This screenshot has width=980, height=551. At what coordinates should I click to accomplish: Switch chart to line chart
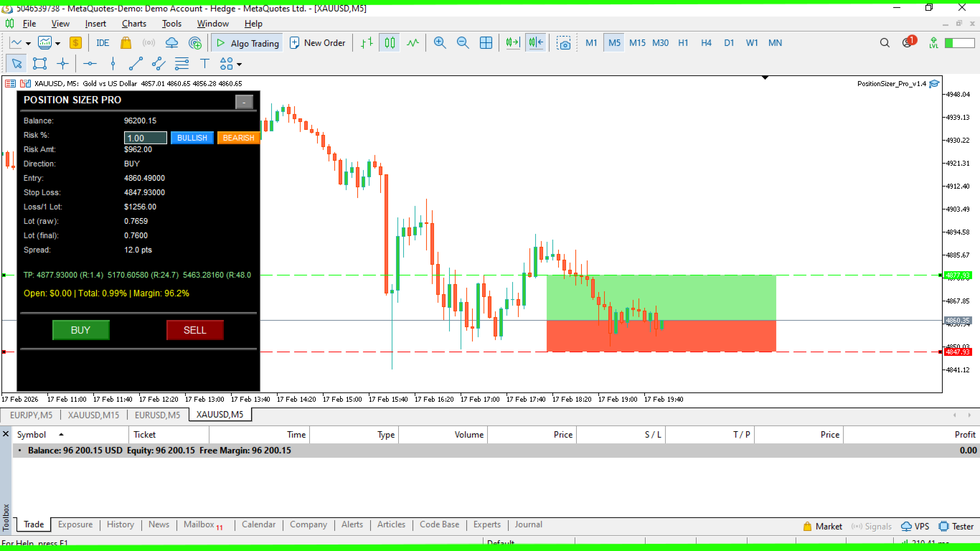coord(413,43)
